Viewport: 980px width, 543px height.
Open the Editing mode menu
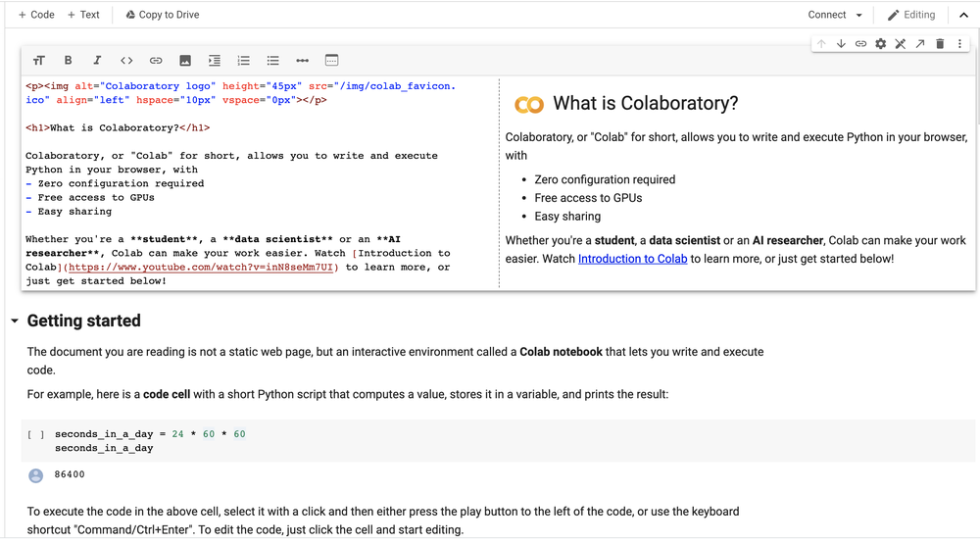911,16
